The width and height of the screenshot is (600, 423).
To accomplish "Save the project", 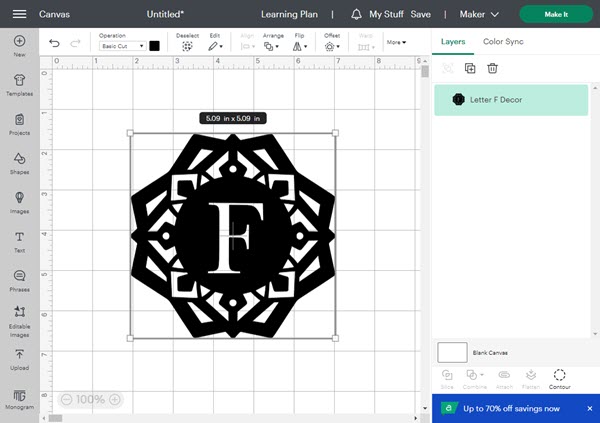I will coord(421,15).
